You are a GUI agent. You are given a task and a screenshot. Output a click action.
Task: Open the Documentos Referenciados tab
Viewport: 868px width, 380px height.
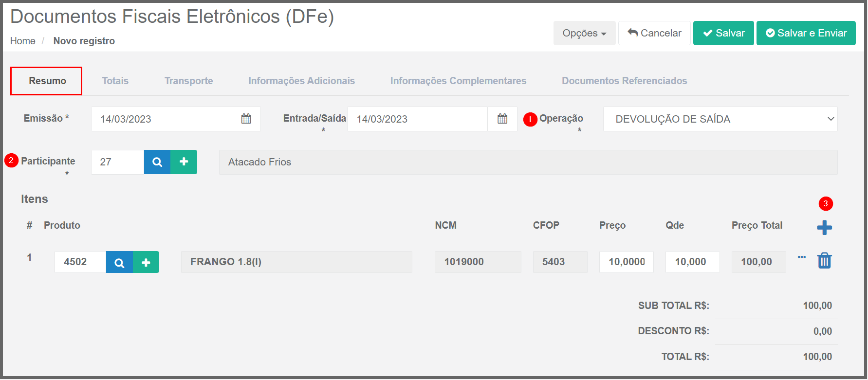coord(624,81)
